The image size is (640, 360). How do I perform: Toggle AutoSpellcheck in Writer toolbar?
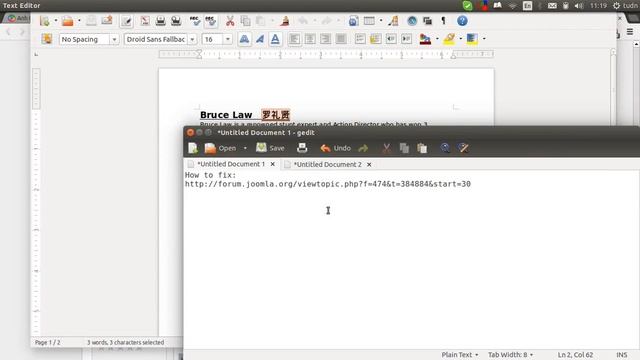pyautogui.click(x=211, y=21)
